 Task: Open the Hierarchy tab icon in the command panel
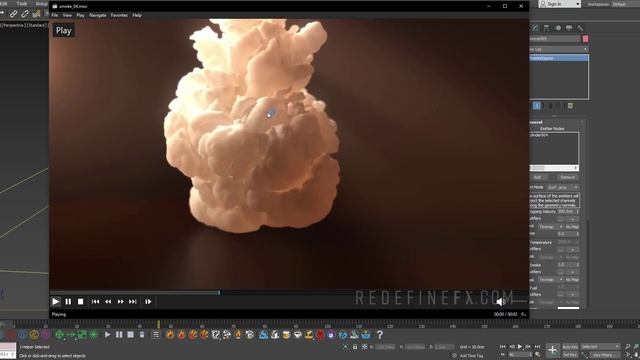coord(546,28)
